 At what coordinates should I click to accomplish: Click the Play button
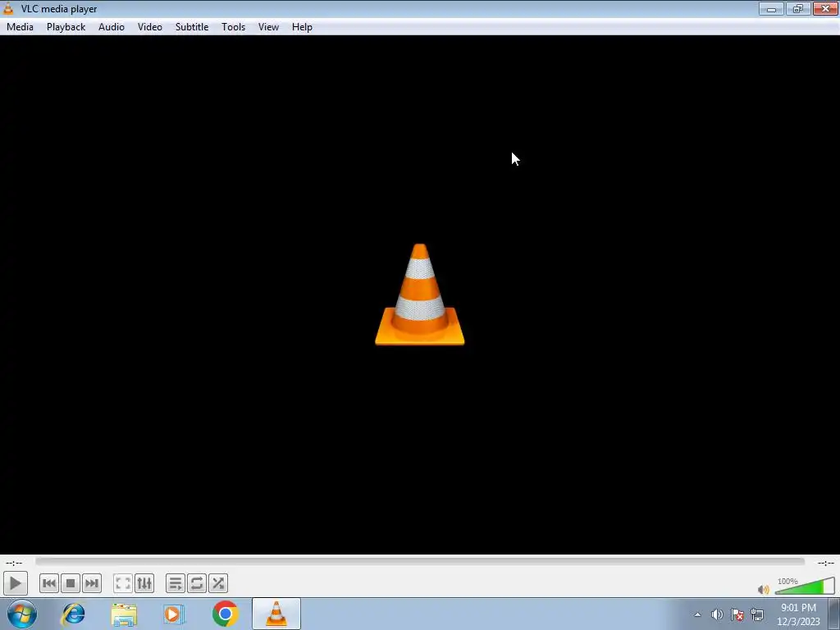point(15,583)
